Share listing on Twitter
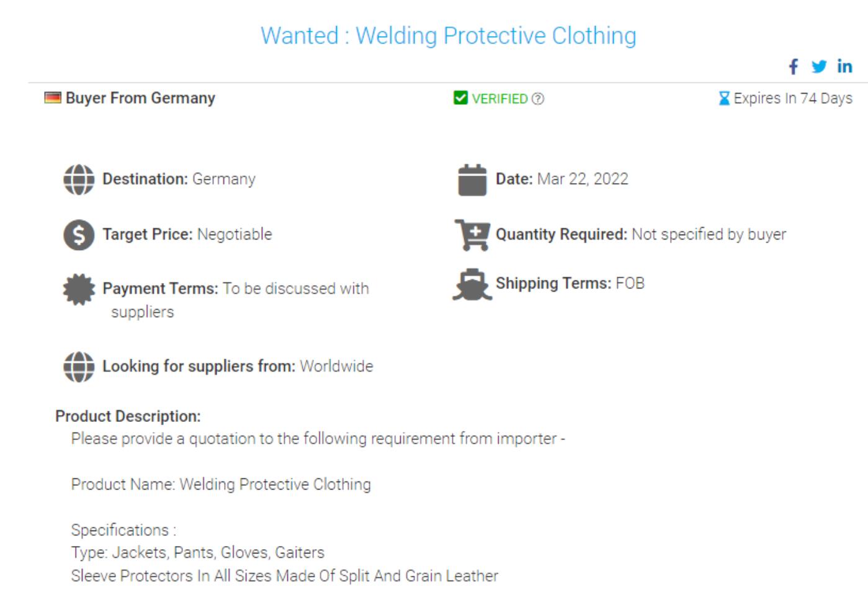The width and height of the screenshot is (868, 600). [819, 67]
